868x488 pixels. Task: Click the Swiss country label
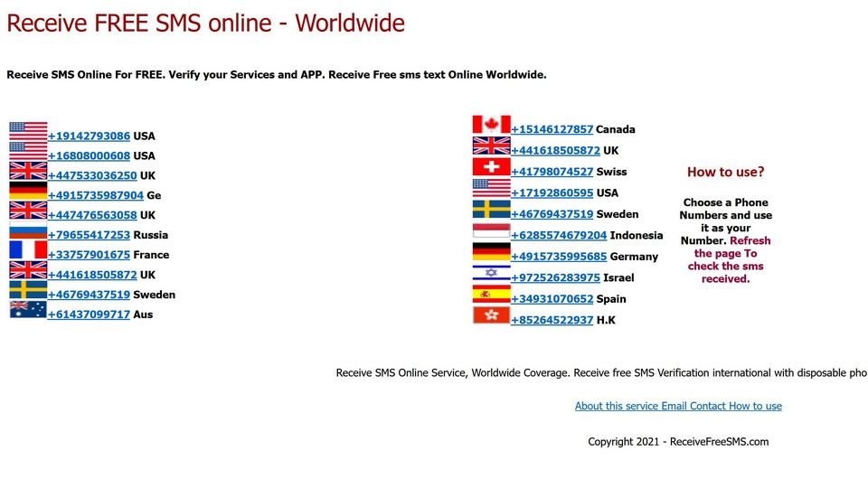point(612,172)
